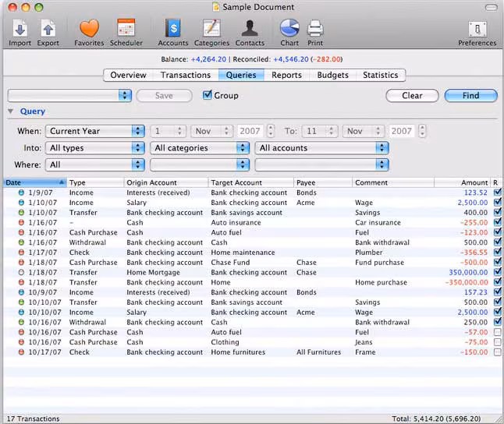Open the All accounts dropdown
504x424 pixels.
[321, 148]
